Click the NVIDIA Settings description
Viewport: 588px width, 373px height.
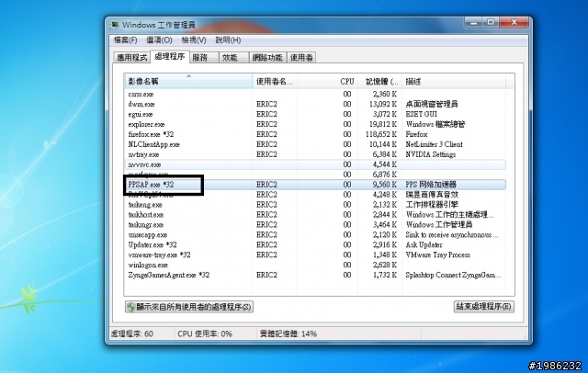coord(431,154)
